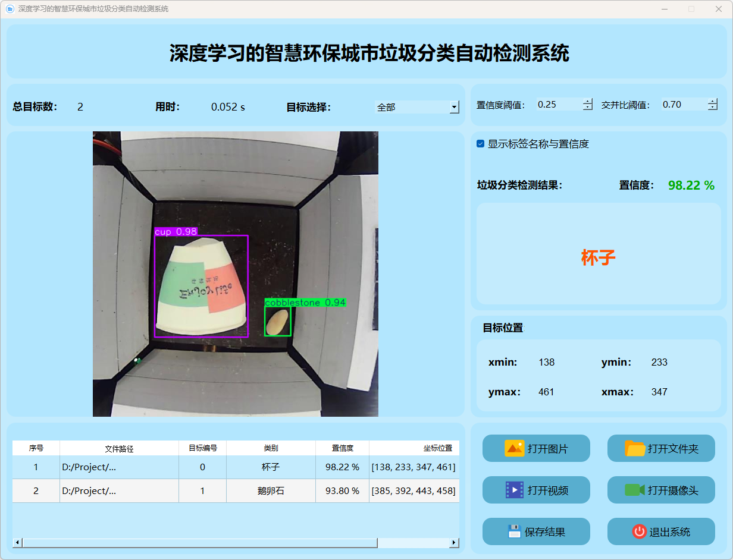
Task: Click the 类别 column header
Action: click(x=271, y=448)
